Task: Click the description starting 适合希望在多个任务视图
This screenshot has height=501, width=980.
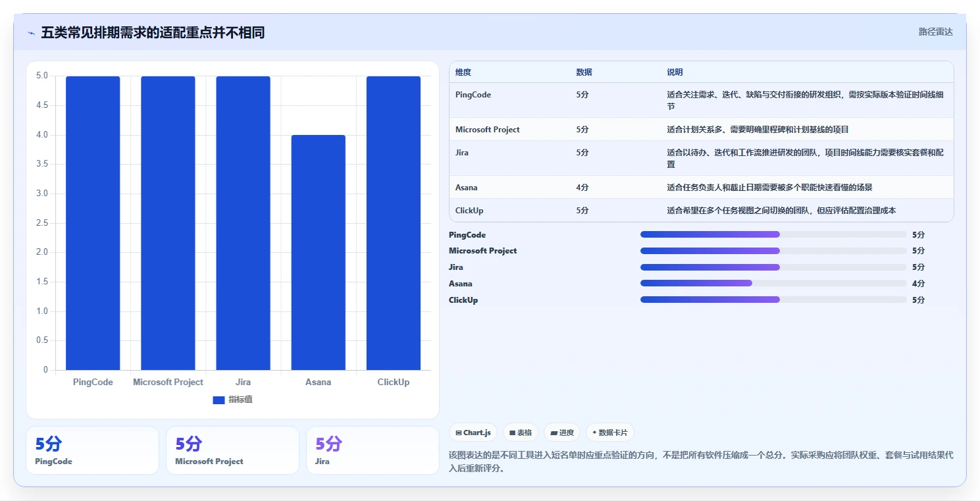Action: (x=781, y=211)
